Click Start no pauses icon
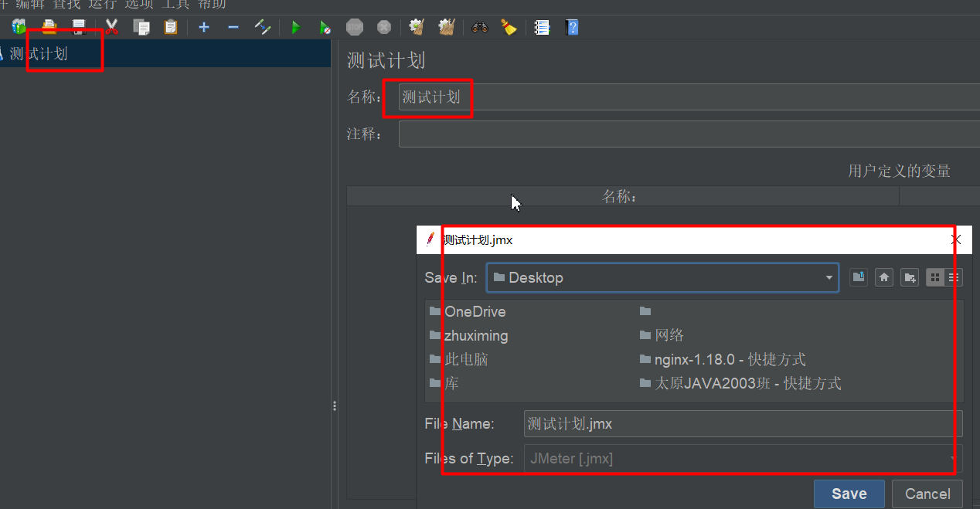980x509 pixels. coord(325,28)
